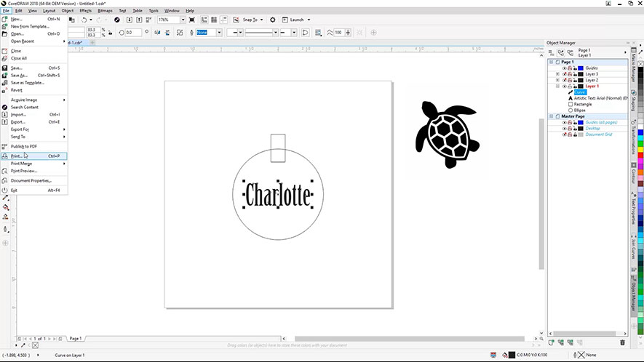Expand Layer 3 in Object Manager

tap(557, 74)
